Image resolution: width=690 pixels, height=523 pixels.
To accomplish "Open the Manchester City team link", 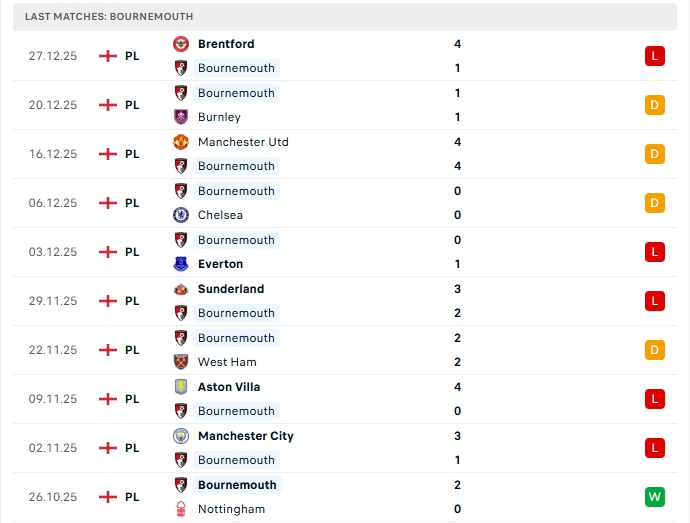I will point(246,436).
